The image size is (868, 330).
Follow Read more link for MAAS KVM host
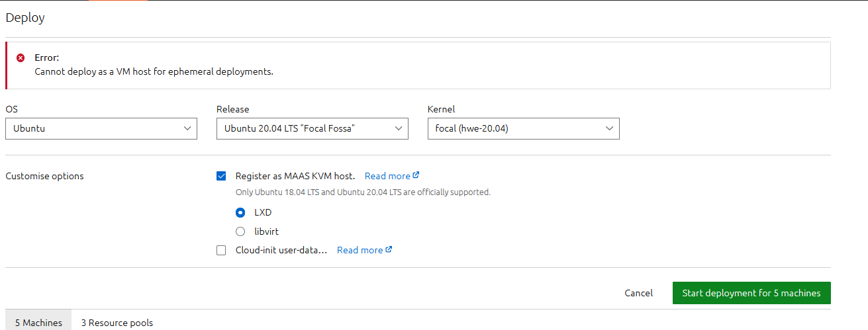[x=387, y=176]
